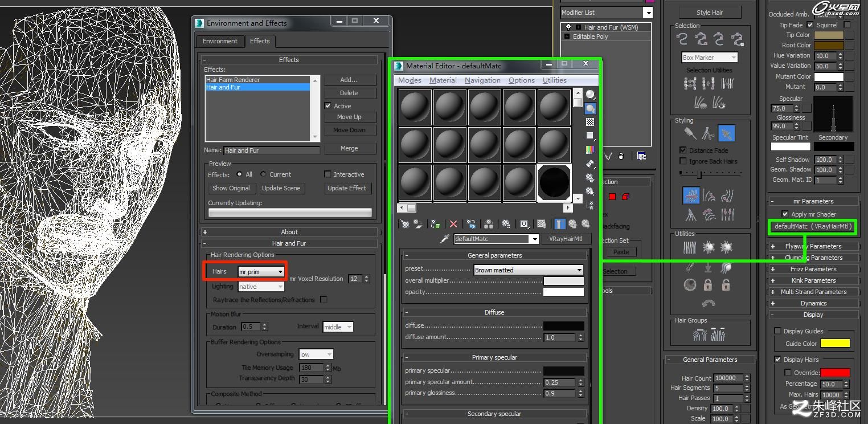
Task: Click the yellow Guide Color swatch
Action: pos(835,343)
